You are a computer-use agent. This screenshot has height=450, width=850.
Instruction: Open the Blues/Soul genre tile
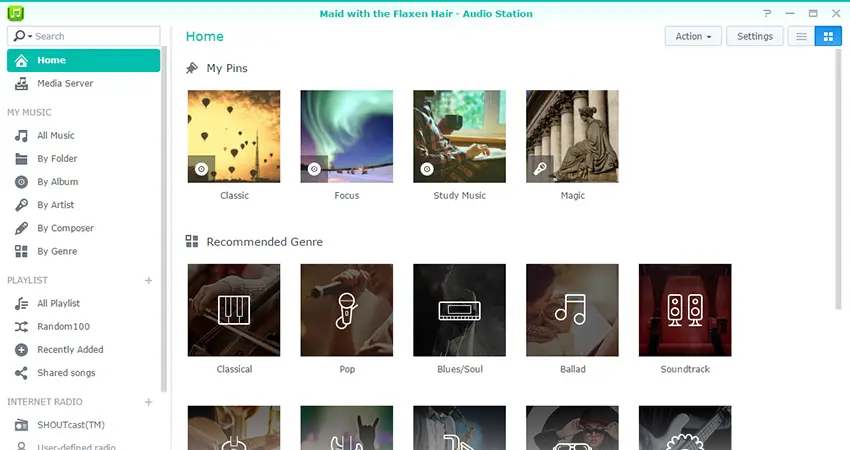pos(460,310)
